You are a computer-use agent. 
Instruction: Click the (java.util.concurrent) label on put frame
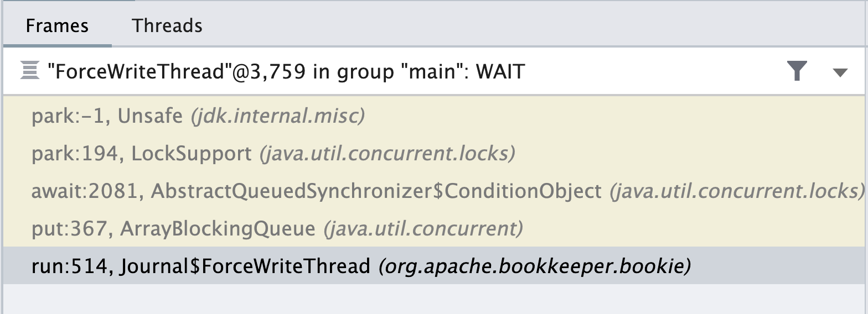[423, 228]
